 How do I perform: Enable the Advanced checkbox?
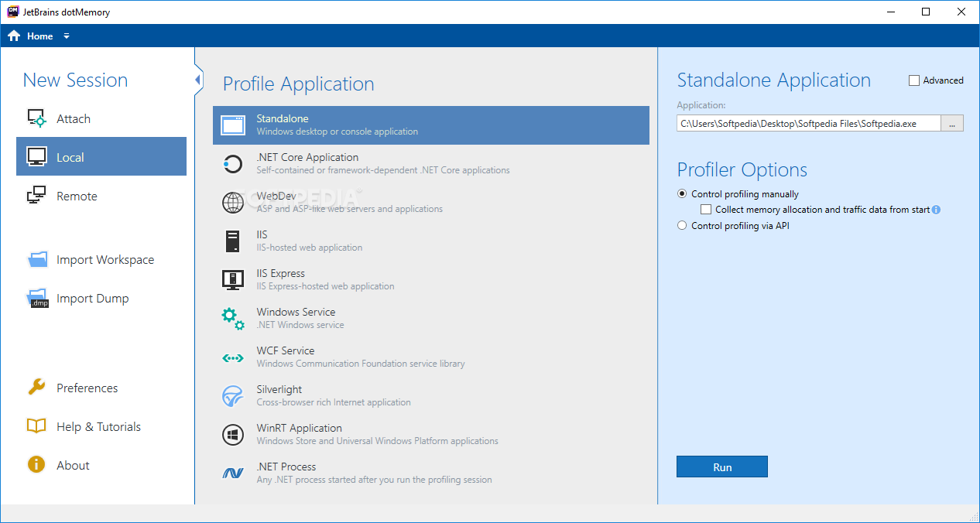pyautogui.click(x=914, y=80)
